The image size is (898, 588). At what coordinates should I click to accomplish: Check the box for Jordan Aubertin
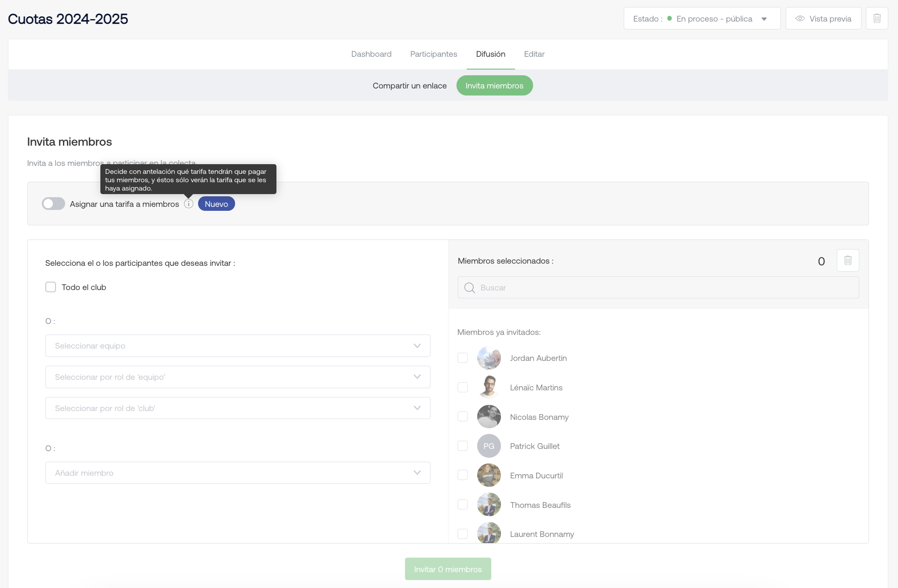tap(463, 358)
